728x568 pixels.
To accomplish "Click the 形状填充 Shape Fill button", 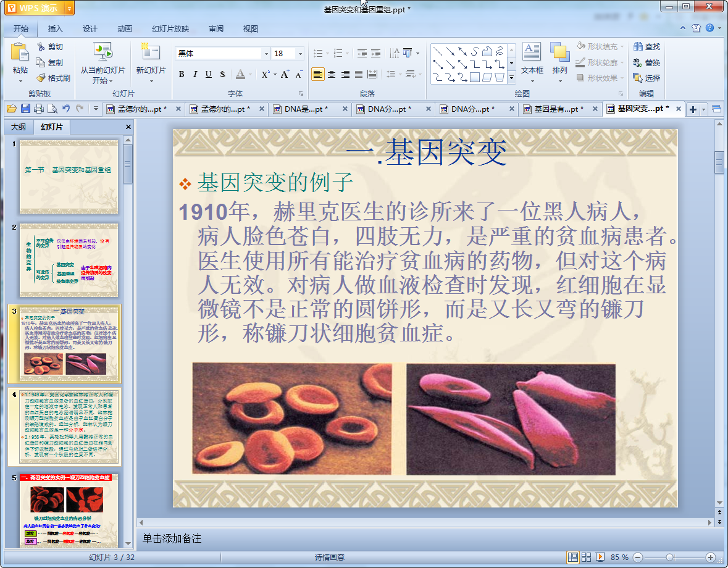I will point(600,46).
